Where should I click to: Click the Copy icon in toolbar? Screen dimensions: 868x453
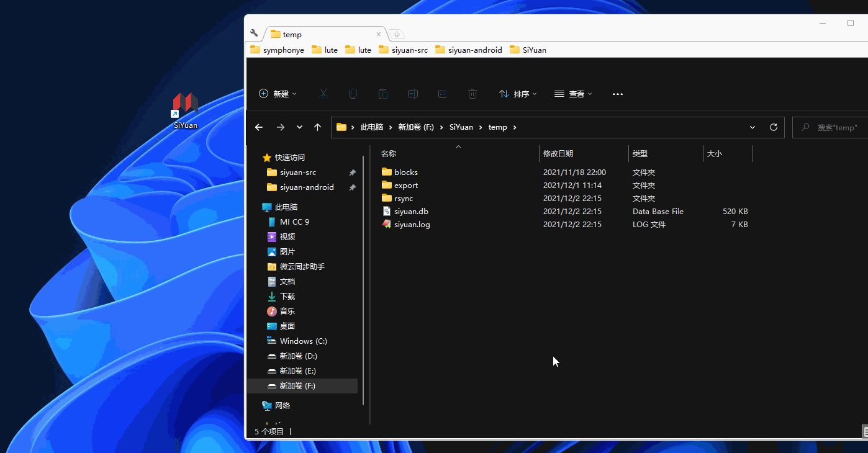coord(353,94)
